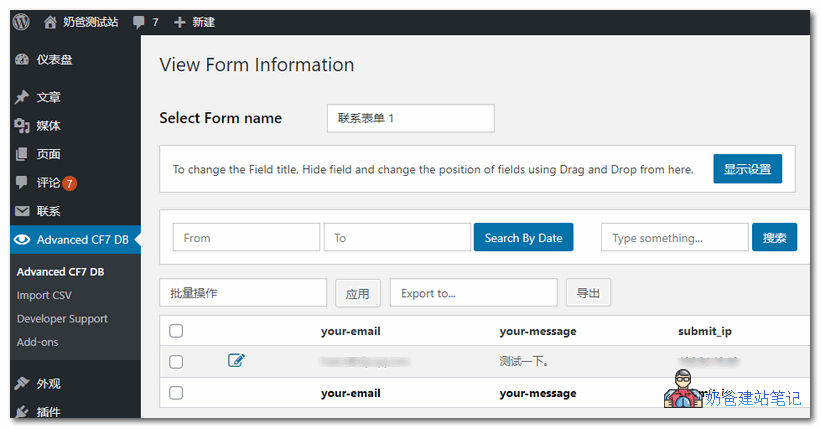The height and width of the screenshot is (429, 821).
Task: Focus the Type something... search field
Action: [x=674, y=238]
